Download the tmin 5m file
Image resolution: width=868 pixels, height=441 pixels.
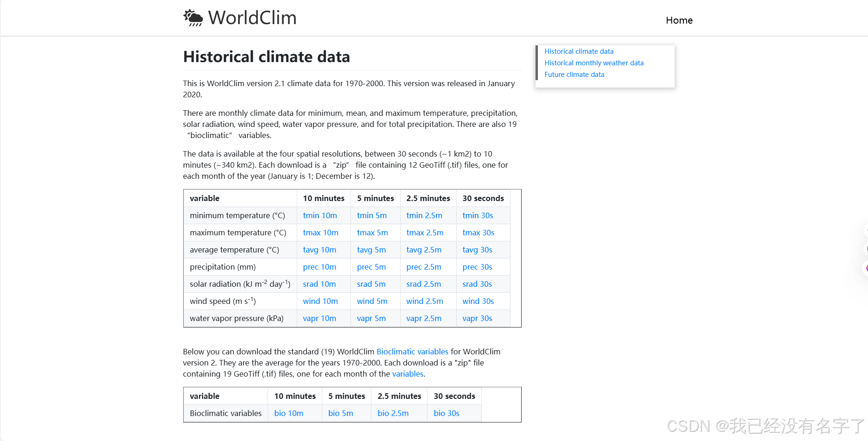click(372, 215)
